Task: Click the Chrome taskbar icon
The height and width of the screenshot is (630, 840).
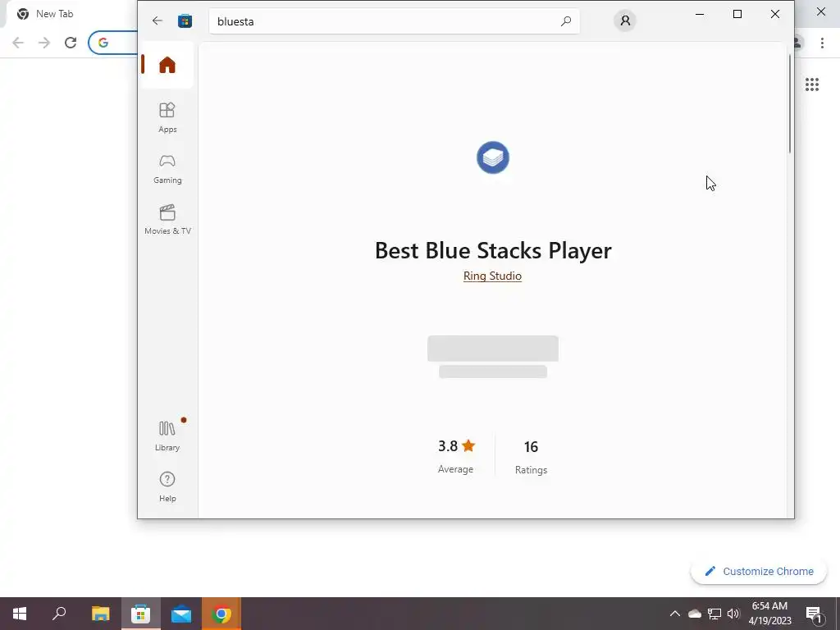Action: [221, 614]
